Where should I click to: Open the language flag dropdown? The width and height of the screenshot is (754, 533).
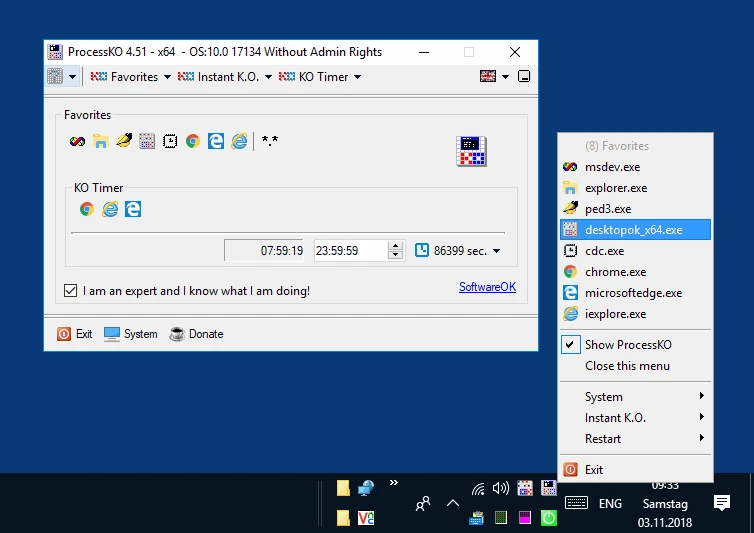(505, 76)
